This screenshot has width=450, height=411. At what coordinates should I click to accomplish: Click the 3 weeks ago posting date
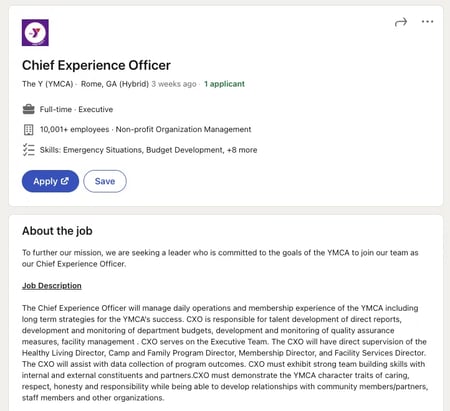tap(174, 84)
